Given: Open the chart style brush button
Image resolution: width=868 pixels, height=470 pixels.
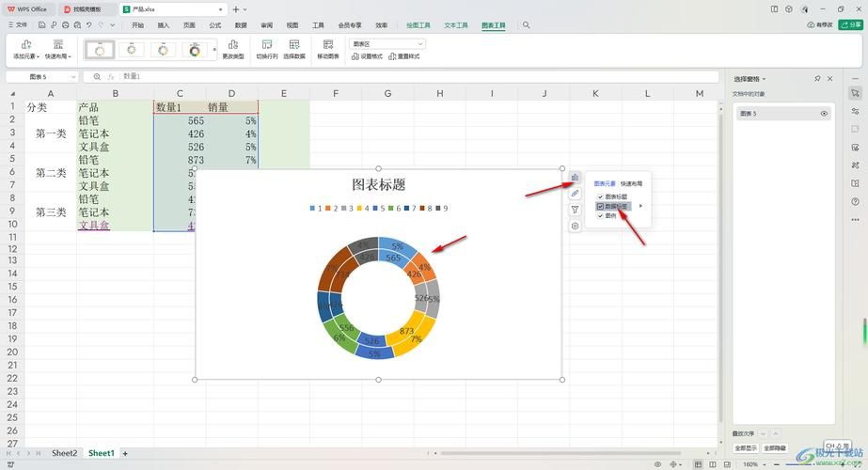Looking at the screenshot, I should [x=576, y=194].
